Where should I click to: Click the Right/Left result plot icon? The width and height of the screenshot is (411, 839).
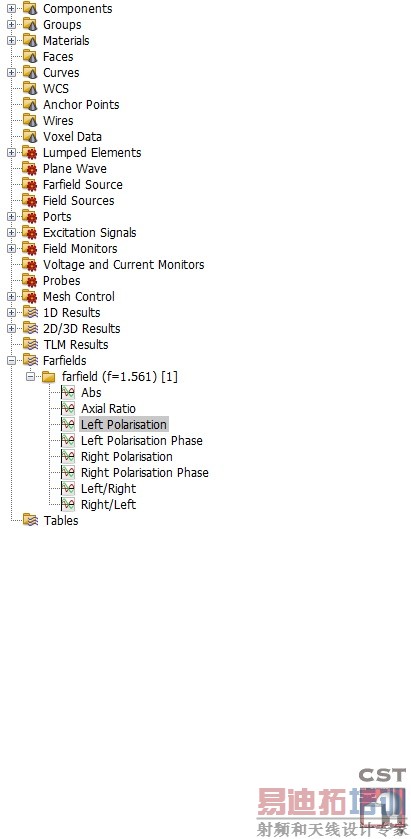68,504
